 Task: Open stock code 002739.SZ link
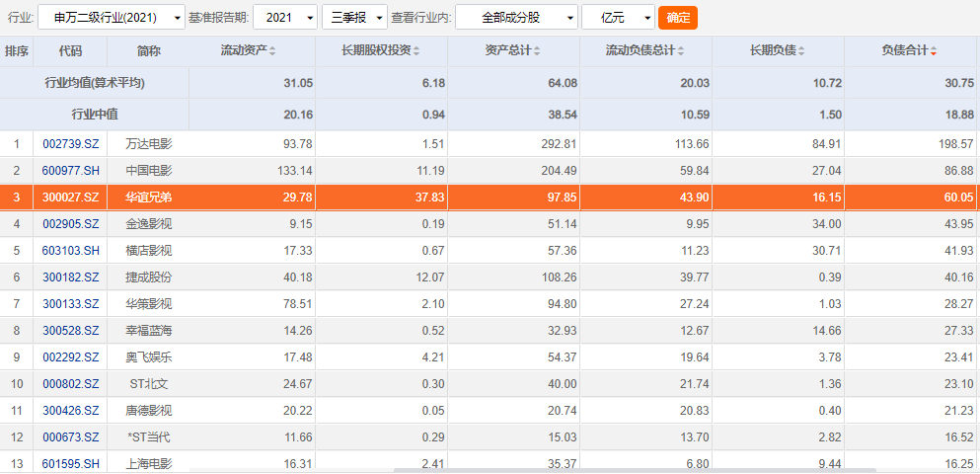(x=71, y=144)
